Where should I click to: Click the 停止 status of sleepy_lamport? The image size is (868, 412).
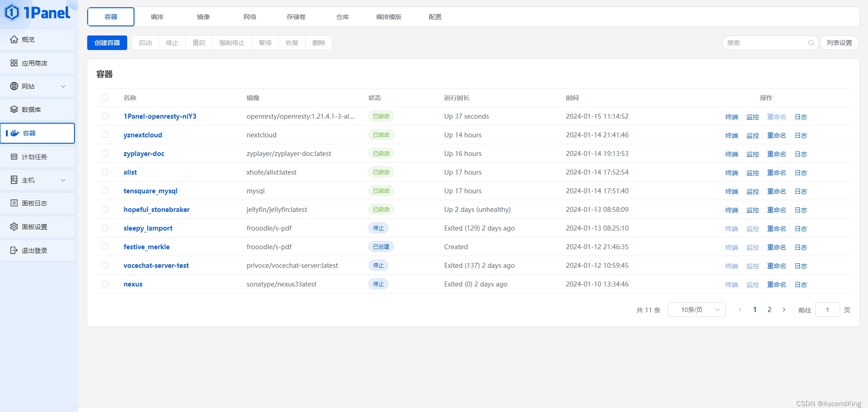click(378, 228)
